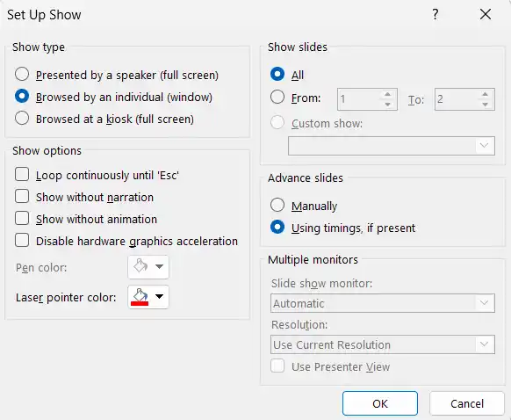The height and width of the screenshot is (420, 511).
Task: Click the Cancel button
Action: pos(467,403)
